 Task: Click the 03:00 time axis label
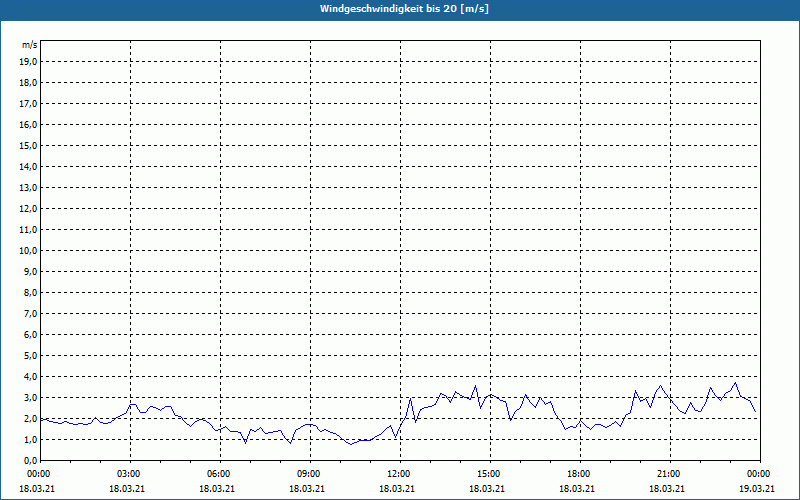click(131, 474)
